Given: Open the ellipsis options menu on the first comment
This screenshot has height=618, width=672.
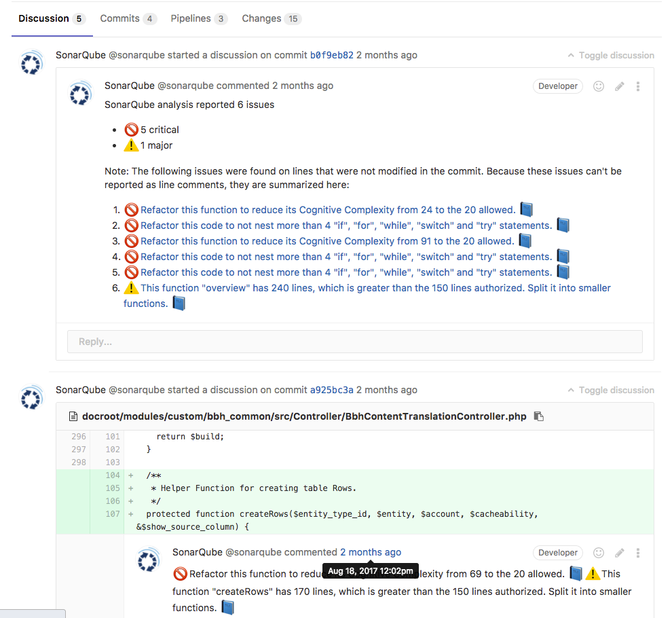Looking at the screenshot, I should click(x=637, y=86).
